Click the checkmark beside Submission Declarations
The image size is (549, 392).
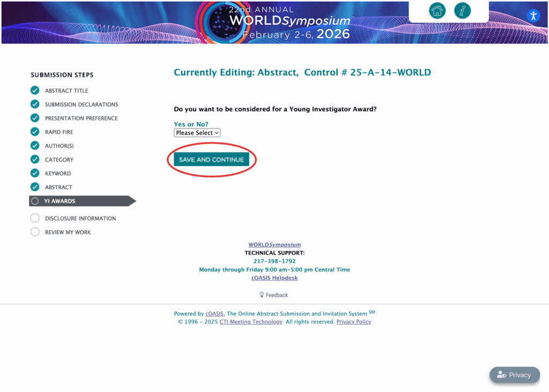coord(35,104)
